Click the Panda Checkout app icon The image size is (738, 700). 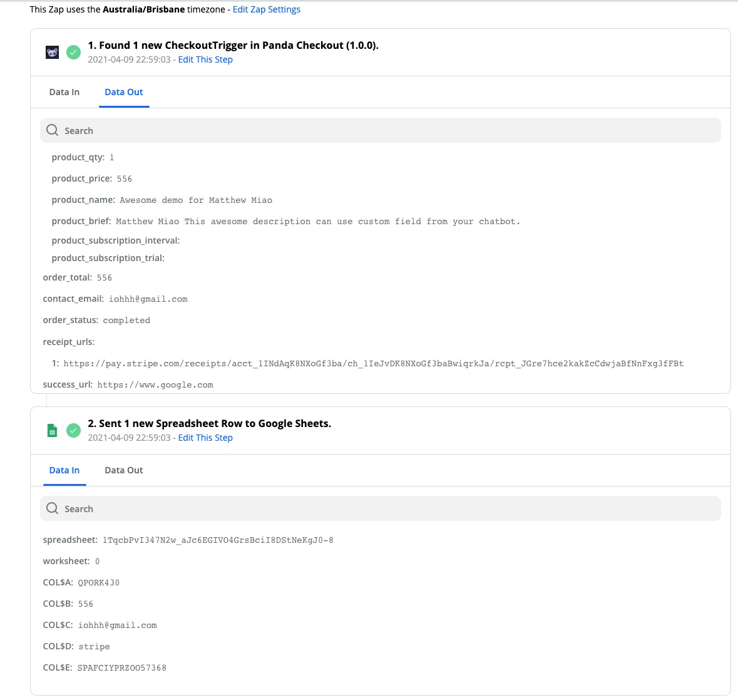(53, 53)
